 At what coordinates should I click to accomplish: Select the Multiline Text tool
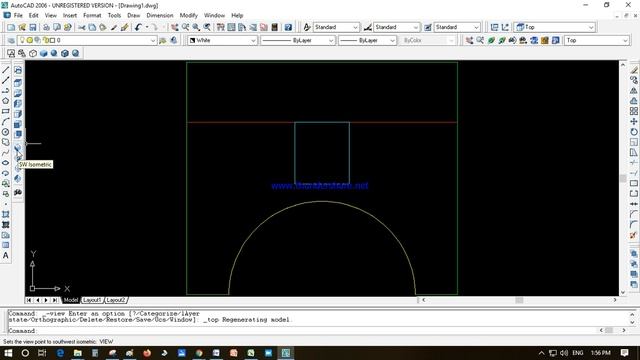point(6,256)
